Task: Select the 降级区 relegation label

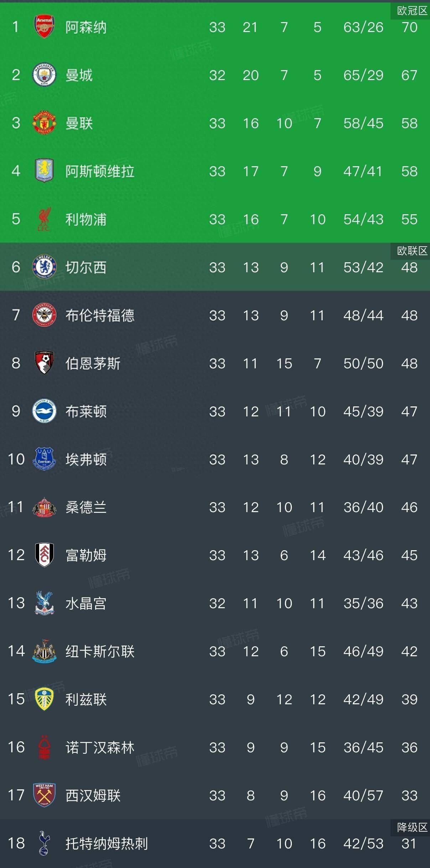Action: click(412, 827)
